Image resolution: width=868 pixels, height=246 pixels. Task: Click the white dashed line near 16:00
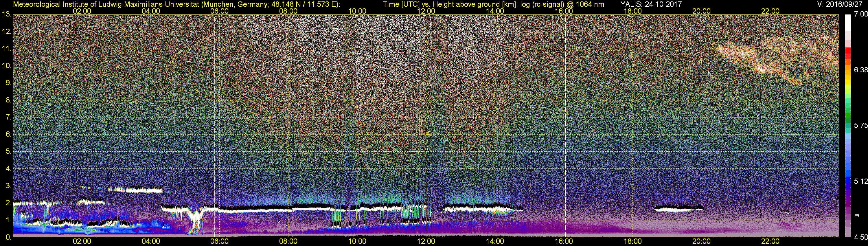[x=565, y=126]
